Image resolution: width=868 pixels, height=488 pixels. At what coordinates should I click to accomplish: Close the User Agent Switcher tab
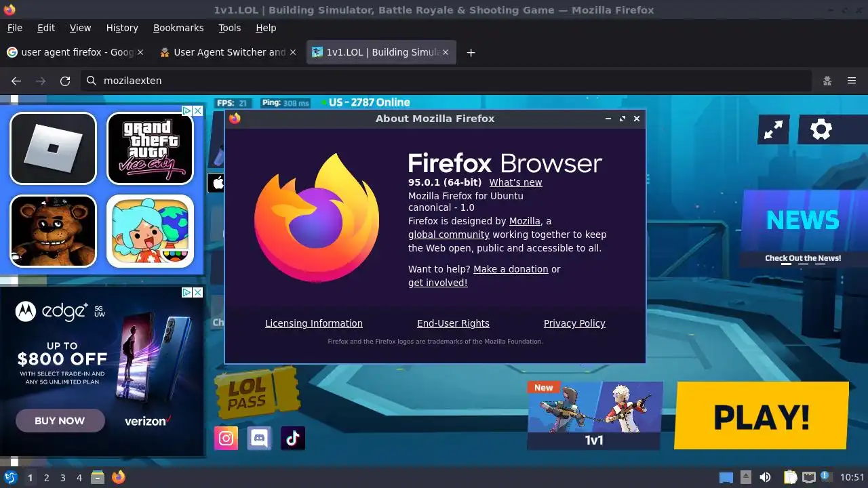pos(293,52)
